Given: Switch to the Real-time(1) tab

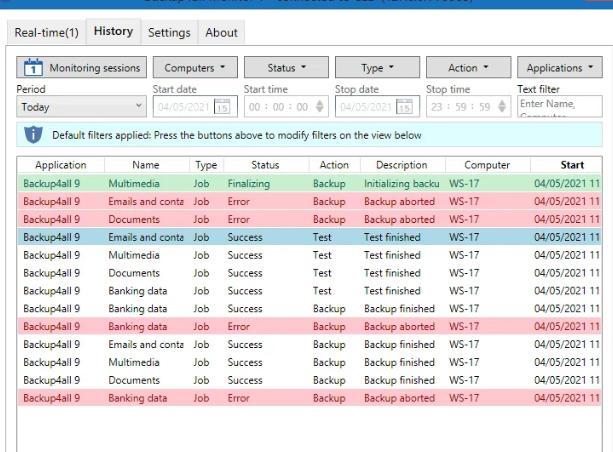Looking at the screenshot, I should 46,33.
